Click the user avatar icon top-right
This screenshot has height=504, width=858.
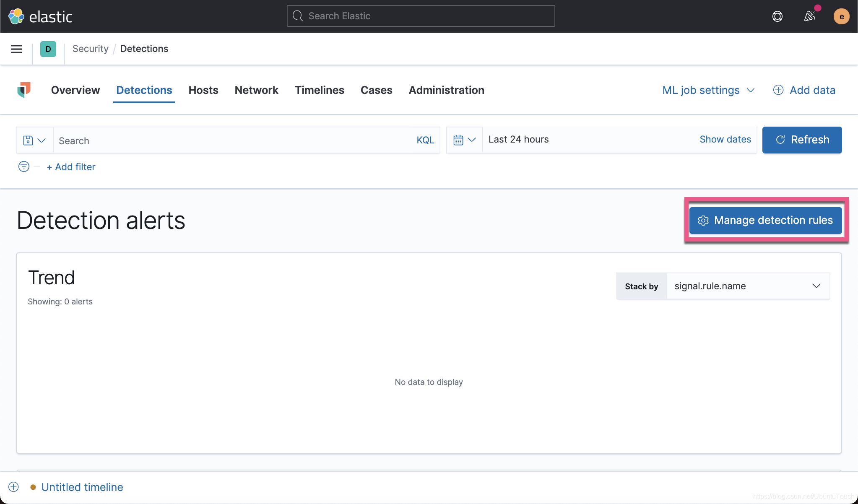coord(842,16)
